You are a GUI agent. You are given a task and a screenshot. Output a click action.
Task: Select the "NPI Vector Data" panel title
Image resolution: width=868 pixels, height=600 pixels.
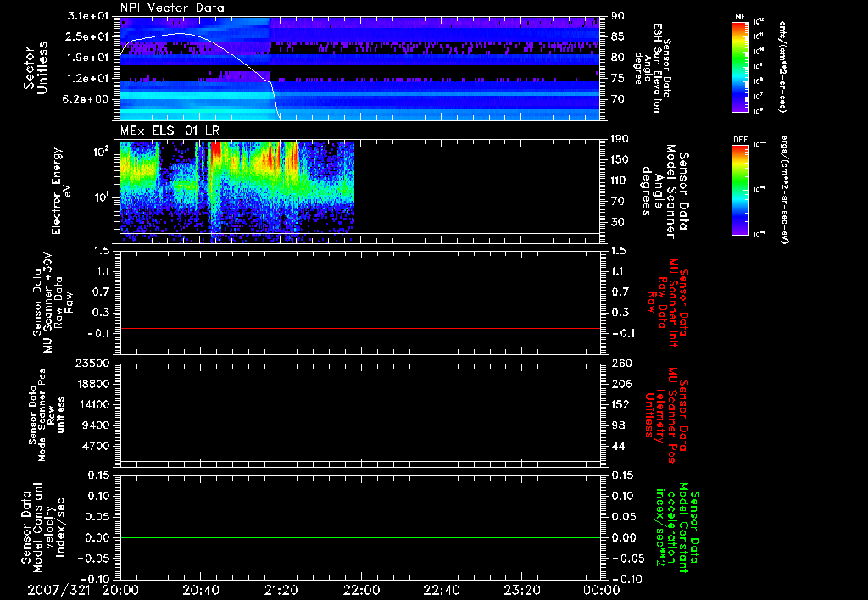click(x=172, y=8)
